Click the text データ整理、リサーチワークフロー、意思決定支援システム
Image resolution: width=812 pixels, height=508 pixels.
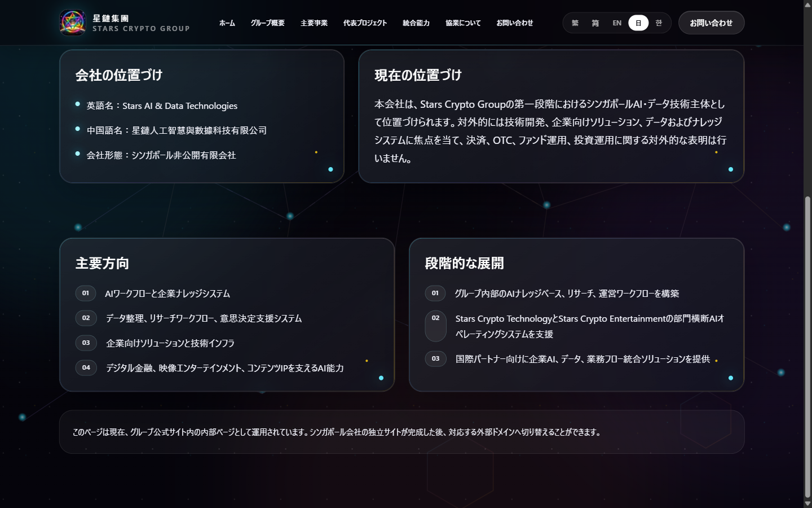(204, 318)
